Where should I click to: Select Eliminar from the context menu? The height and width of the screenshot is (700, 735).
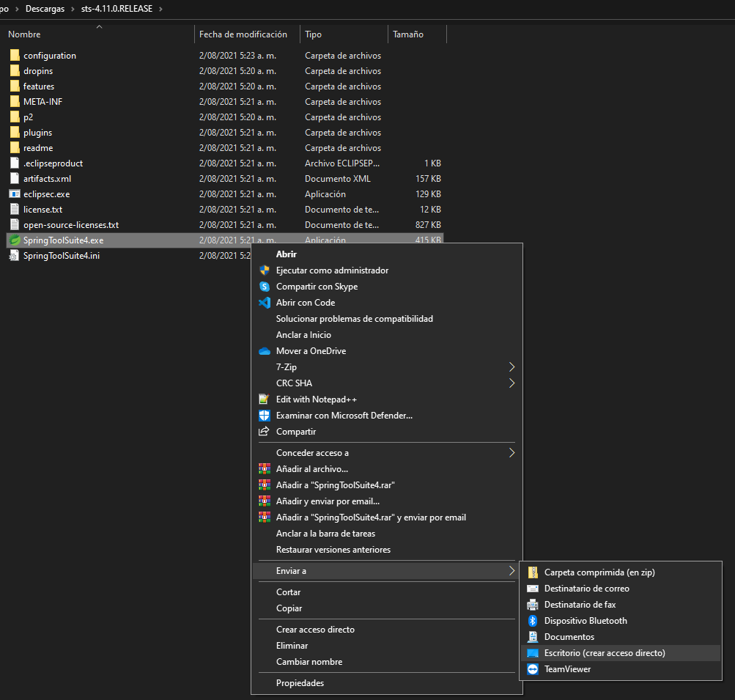click(x=292, y=646)
